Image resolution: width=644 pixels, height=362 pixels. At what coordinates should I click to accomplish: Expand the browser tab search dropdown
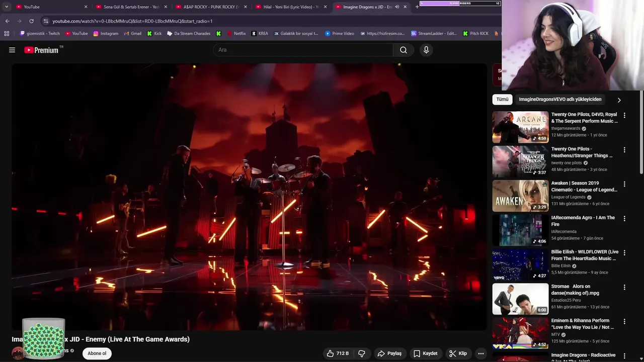coord(7,7)
